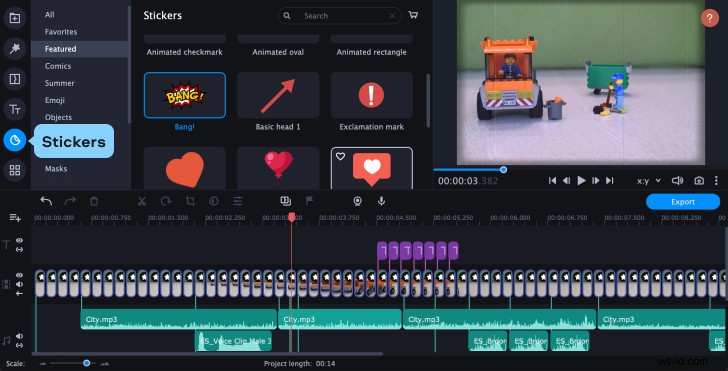Select the Exclamation mark sticker

(x=371, y=95)
